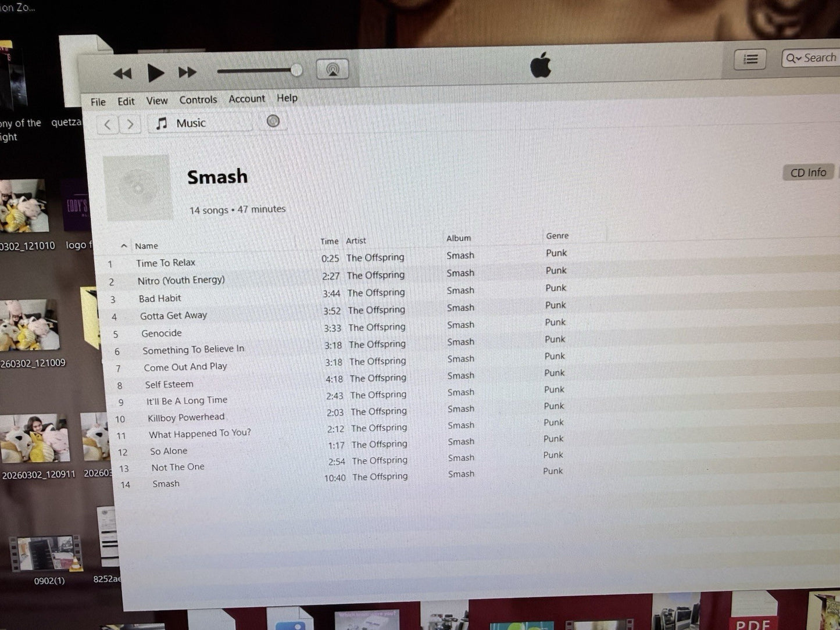Sort tracks by the Genre column header

click(x=557, y=236)
